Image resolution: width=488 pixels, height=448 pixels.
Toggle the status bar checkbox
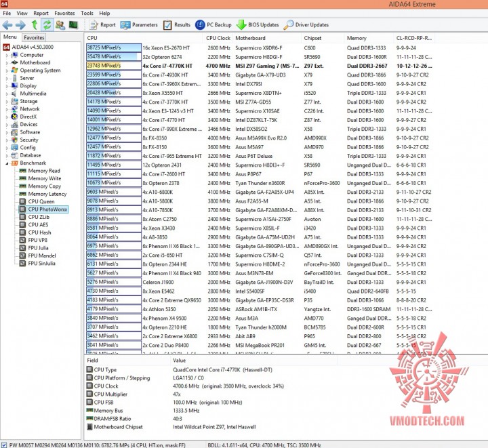point(4,445)
